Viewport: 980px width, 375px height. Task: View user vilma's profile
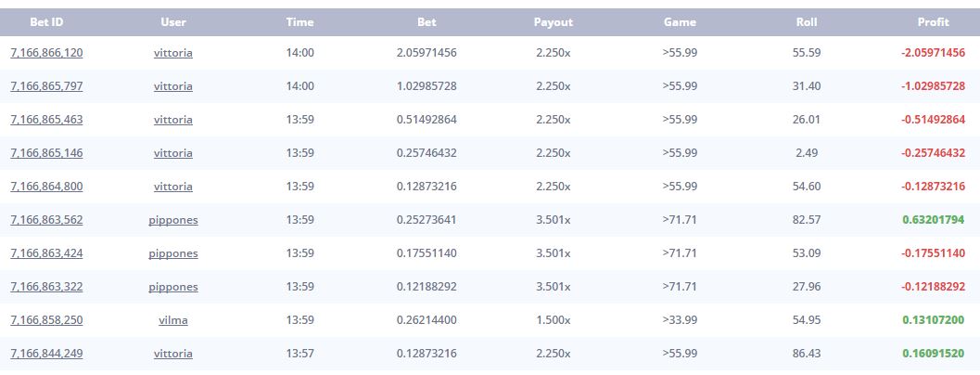pyautogui.click(x=173, y=320)
